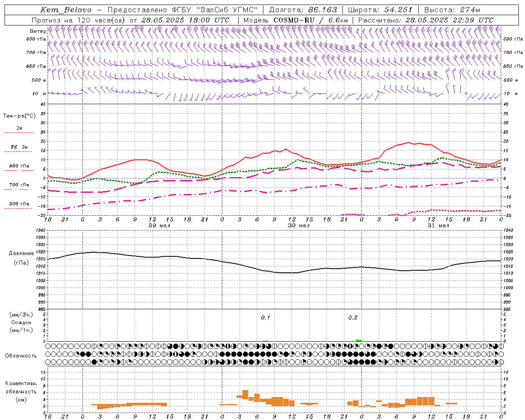Click the (км) unit under convective cloudiness
The width and height of the screenshot is (525, 420).
[x=21, y=399]
